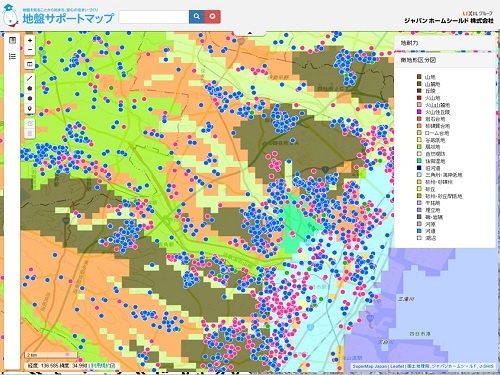This screenshot has height=375, width=500.
Task: Select the place marker tool
Action: click(30, 109)
